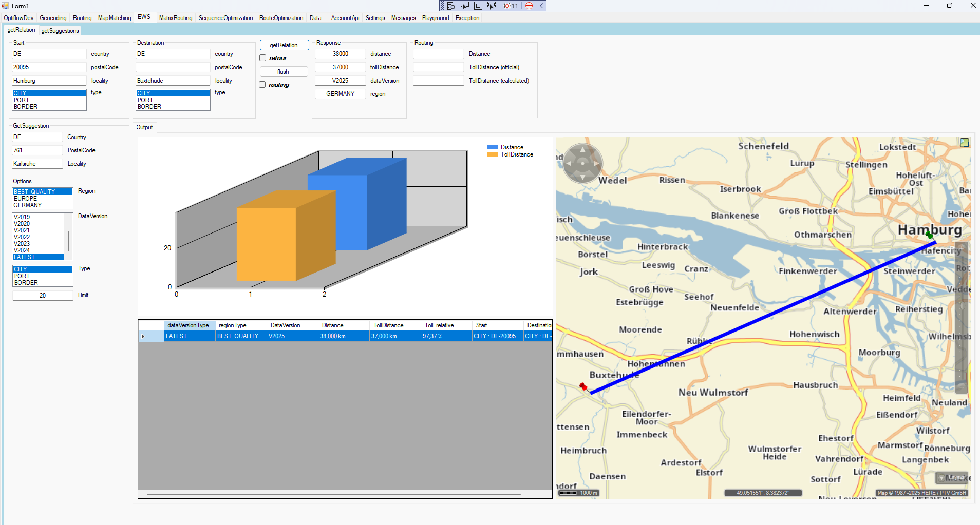
Task: Click the select element debug tool icon
Action: (x=464, y=6)
